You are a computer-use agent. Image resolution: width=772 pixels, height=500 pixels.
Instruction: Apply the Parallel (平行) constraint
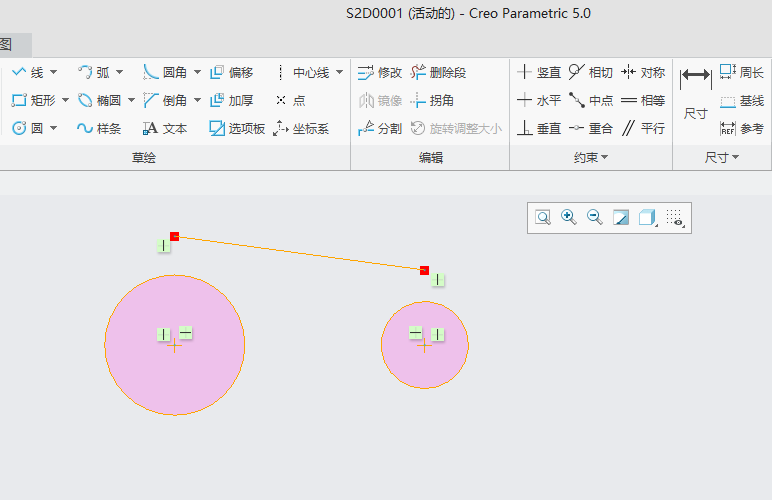(x=643, y=128)
